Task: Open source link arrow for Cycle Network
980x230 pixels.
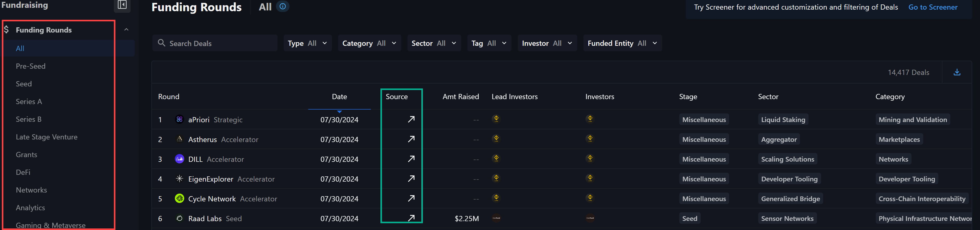Action: [x=411, y=199]
